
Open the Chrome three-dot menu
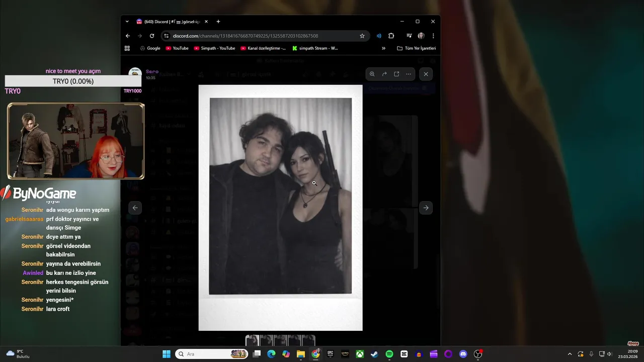(433, 36)
